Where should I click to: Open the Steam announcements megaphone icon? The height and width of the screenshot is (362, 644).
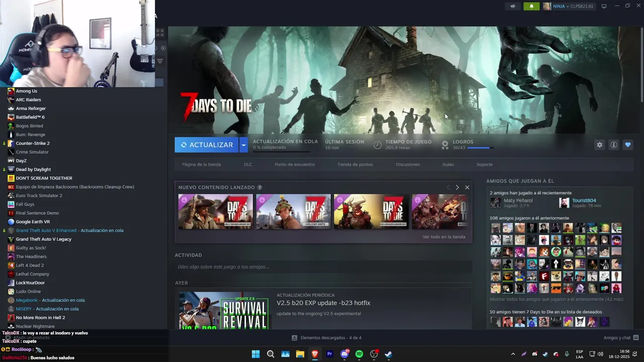point(513,6)
